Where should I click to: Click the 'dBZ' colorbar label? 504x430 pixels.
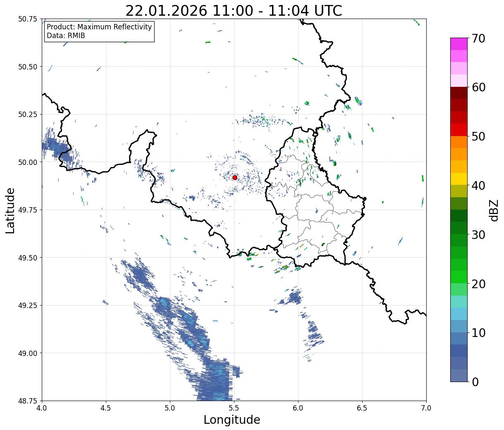[494, 210]
